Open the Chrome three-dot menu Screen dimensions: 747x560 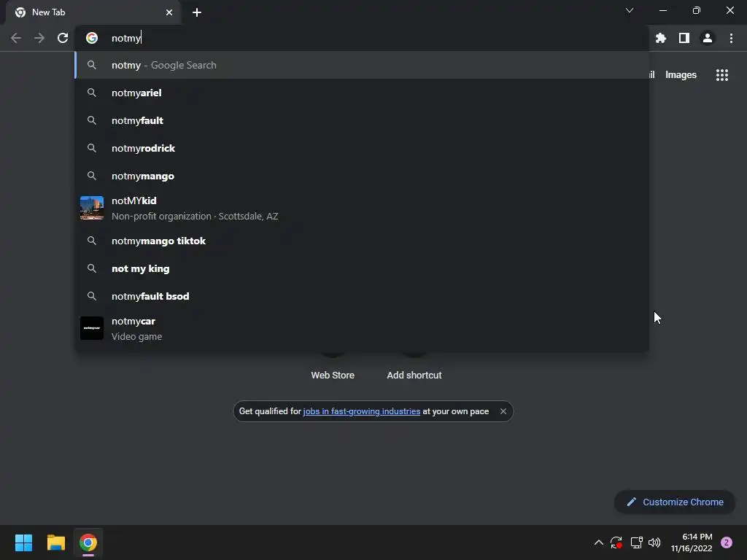pyautogui.click(x=731, y=38)
